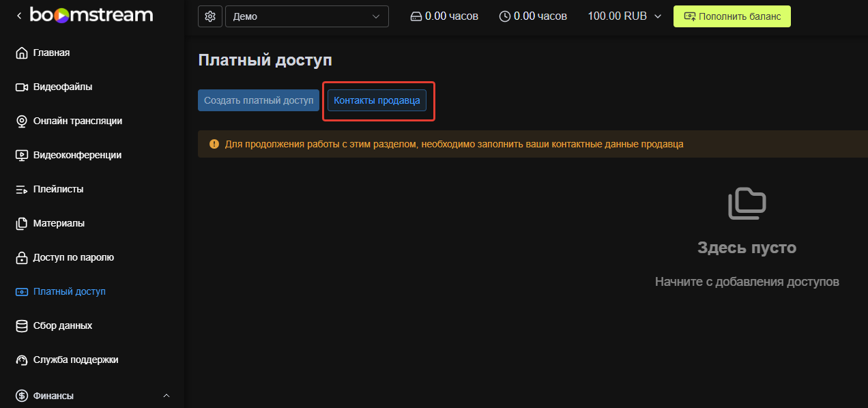
Task: Open Видеофайлы section
Action: pos(63,87)
